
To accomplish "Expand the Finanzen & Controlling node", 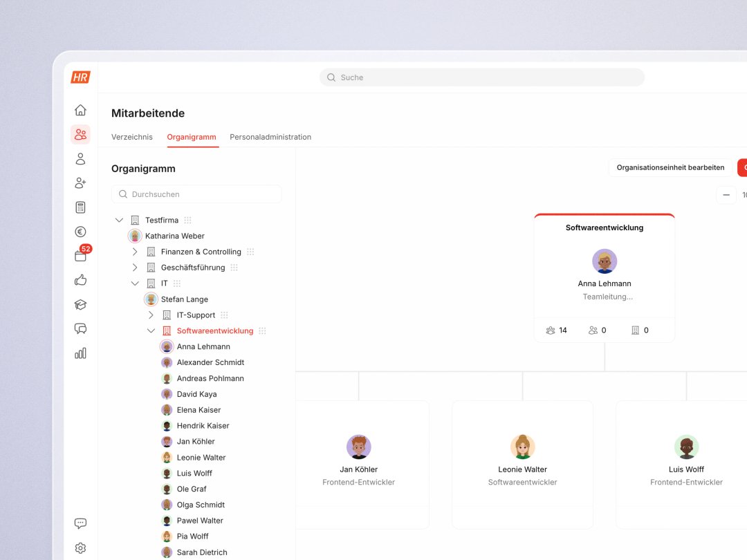I will [x=135, y=252].
